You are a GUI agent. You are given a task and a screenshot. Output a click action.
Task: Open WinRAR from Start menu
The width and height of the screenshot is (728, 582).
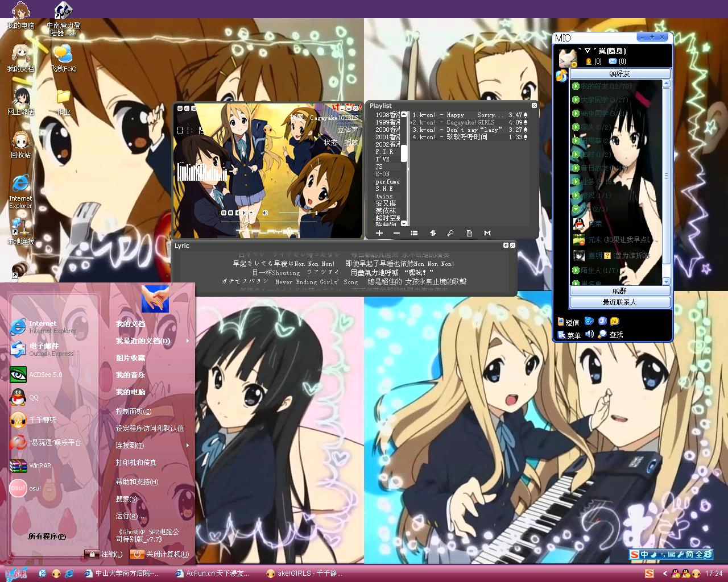(31, 465)
